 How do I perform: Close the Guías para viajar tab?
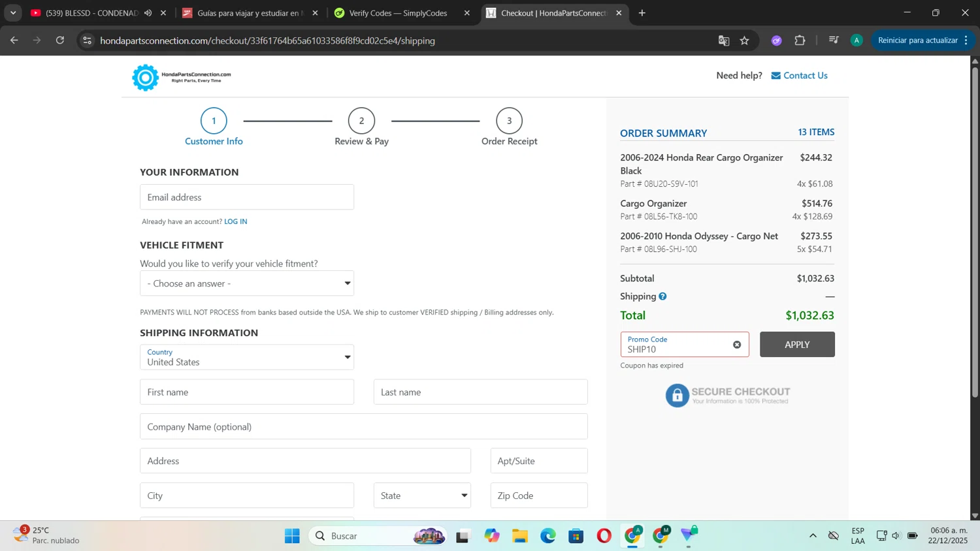315,13
